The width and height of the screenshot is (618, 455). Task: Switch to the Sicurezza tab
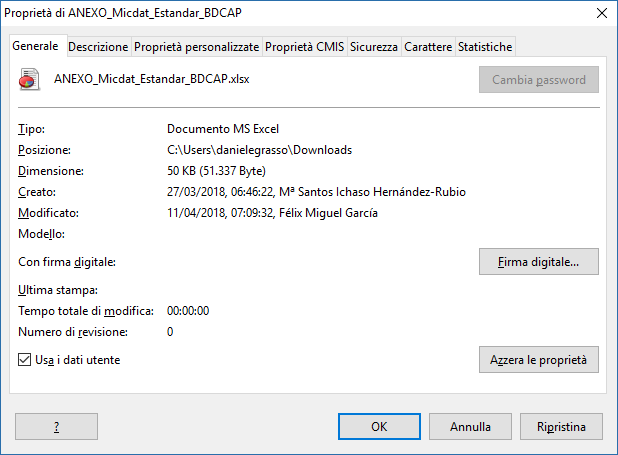(374, 47)
